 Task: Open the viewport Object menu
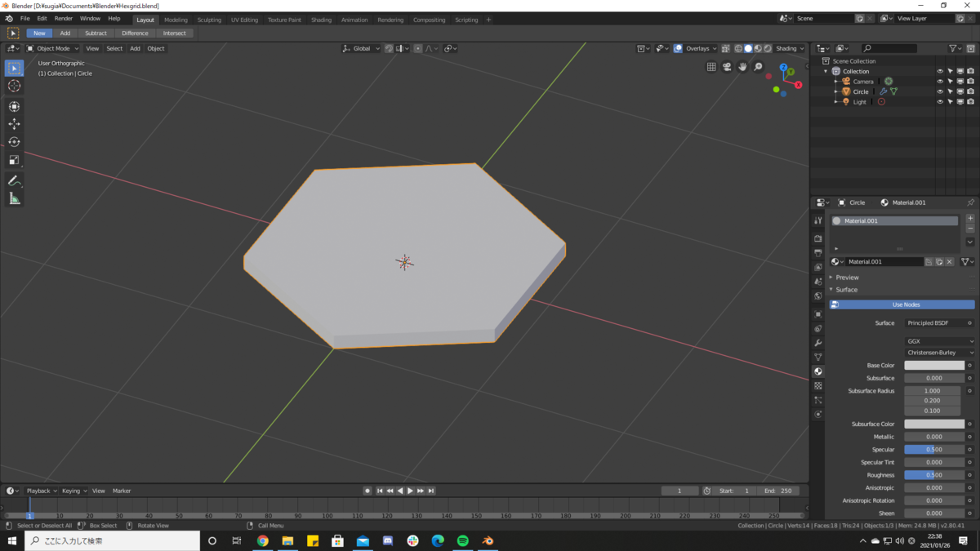coord(156,48)
